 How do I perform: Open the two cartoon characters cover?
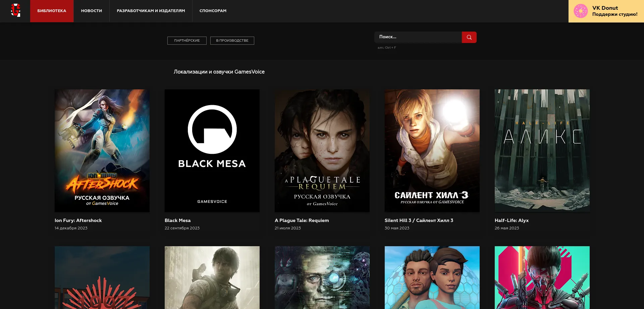pyautogui.click(x=432, y=277)
